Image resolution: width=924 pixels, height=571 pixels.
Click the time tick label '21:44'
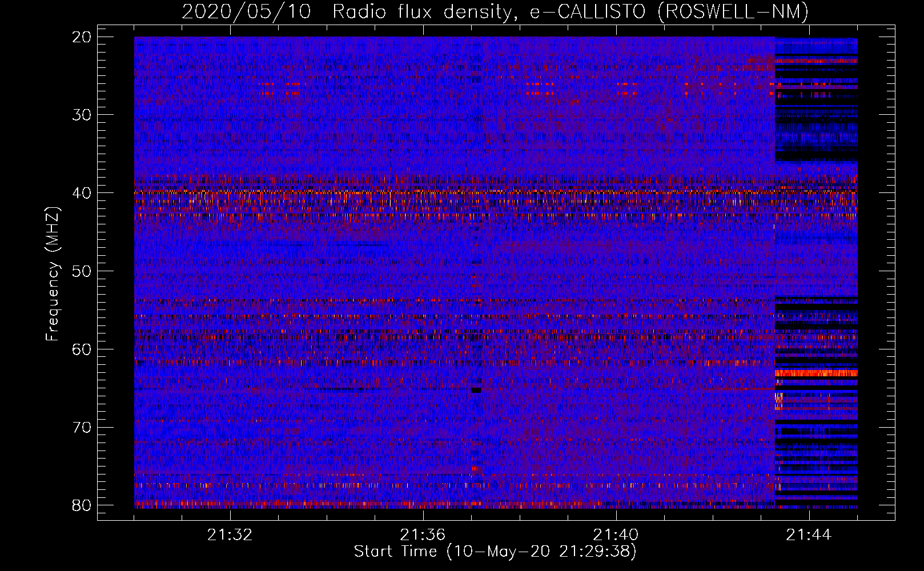tap(809, 535)
